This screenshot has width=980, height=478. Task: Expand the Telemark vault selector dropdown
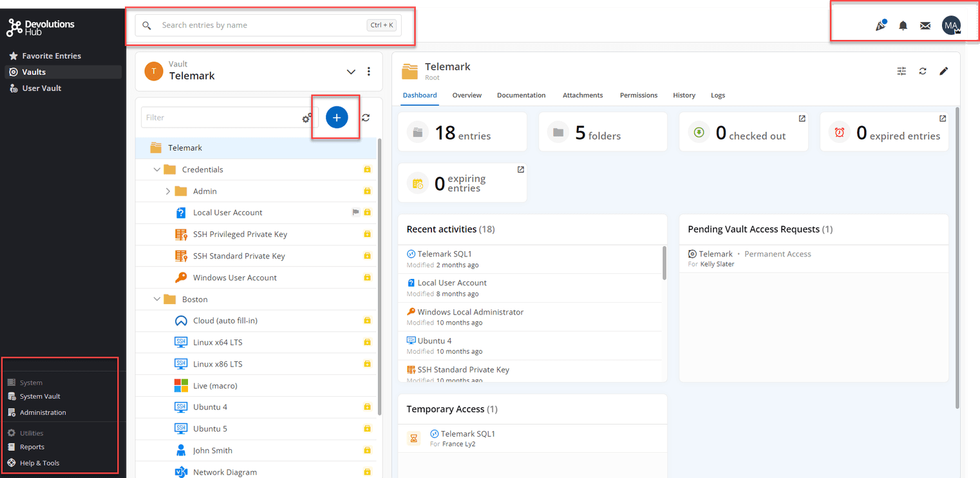click(351, 72)
